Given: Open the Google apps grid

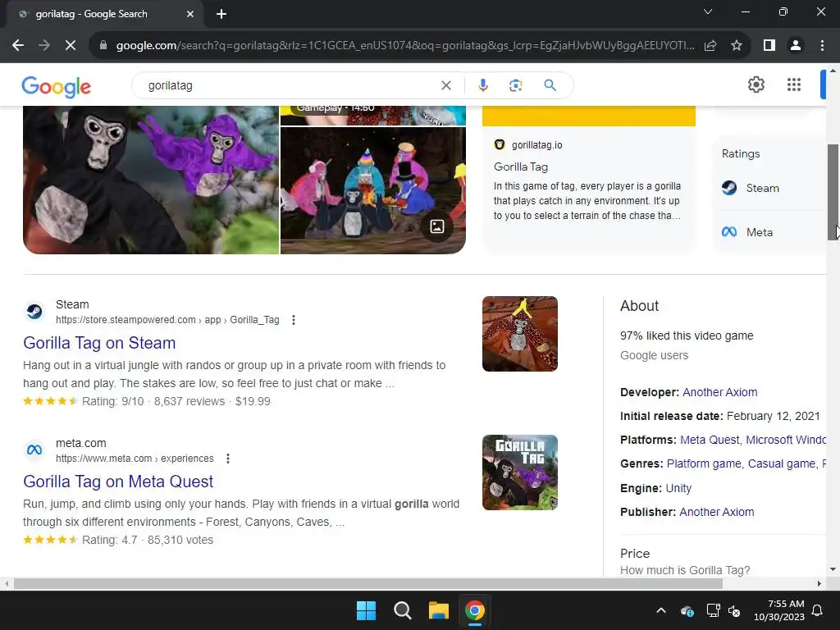Looking at the screenshot, I should point(794,84).
